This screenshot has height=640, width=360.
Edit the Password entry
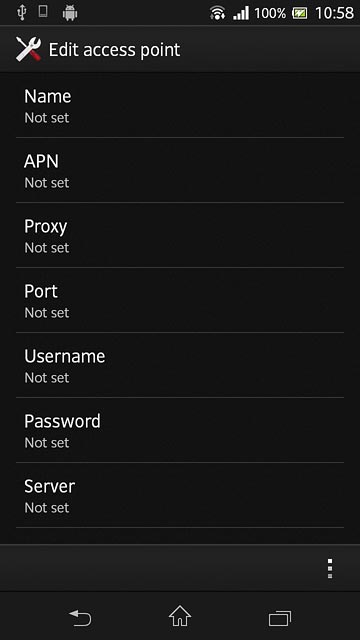click(x=180, y=430)
